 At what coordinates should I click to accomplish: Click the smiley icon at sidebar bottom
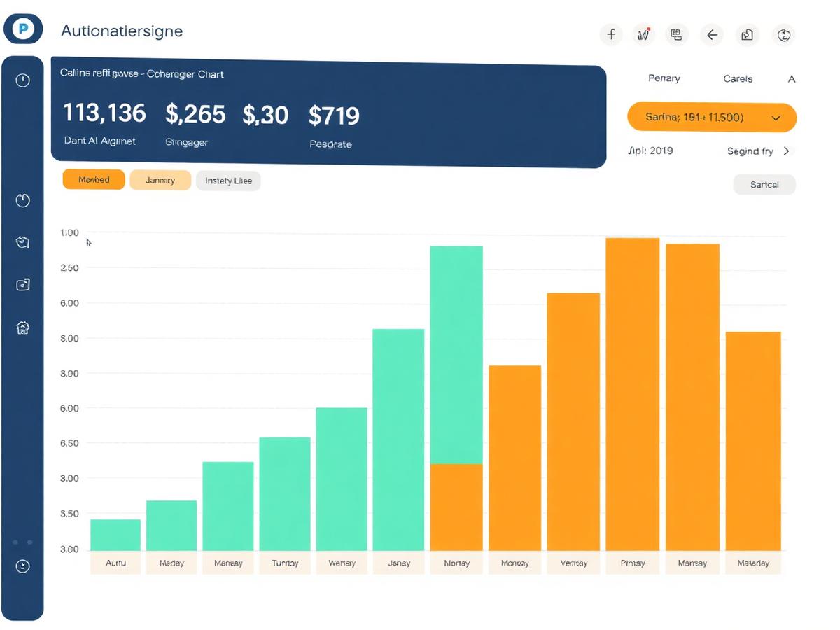[x=23, y=566]
